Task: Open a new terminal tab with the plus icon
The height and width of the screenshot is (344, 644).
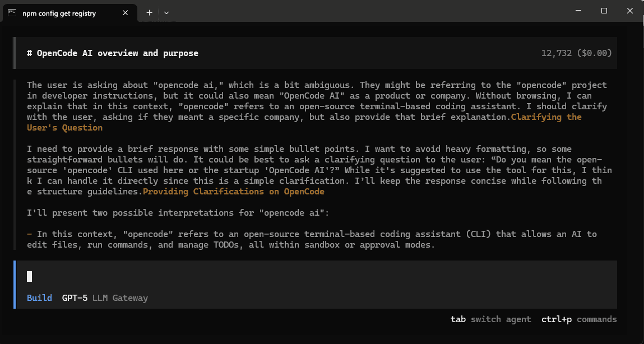Action: pos(149,12)
